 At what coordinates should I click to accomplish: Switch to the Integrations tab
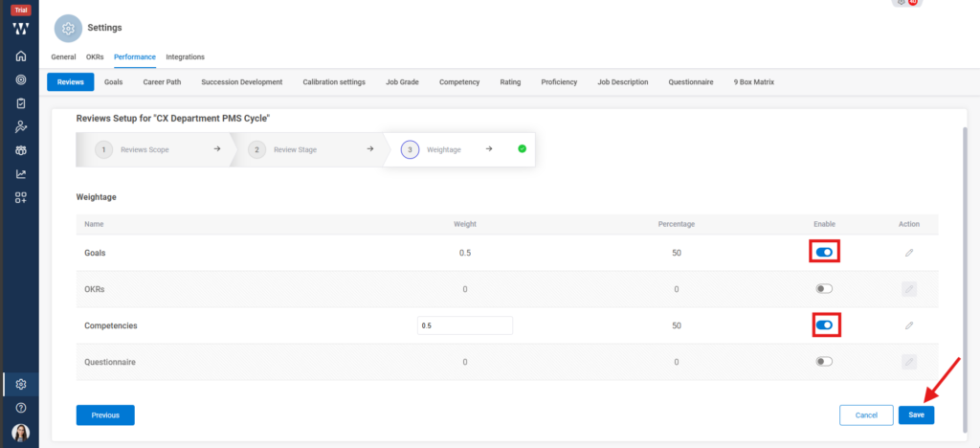tap(185, 56)
